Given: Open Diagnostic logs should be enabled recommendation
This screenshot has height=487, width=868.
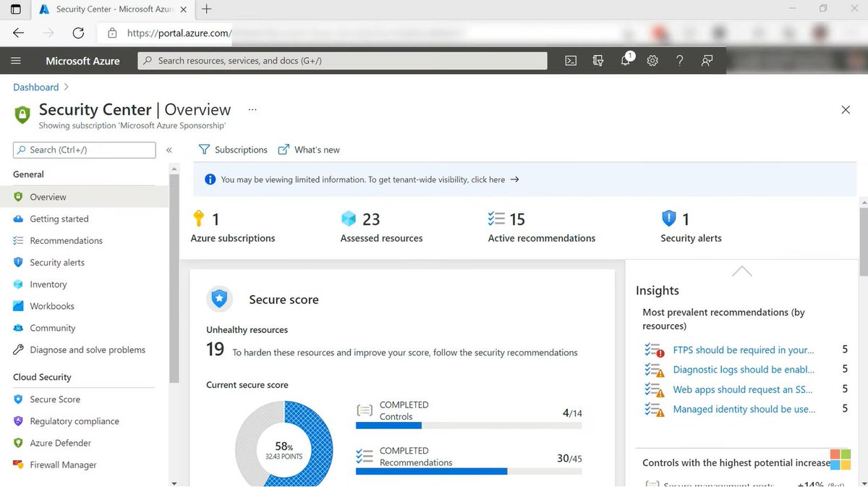Looking at the screenshot, I should (x=744, y=369).
